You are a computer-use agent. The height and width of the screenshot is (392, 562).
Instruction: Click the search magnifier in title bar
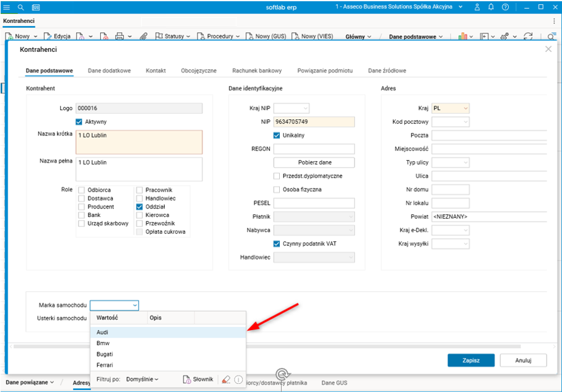(x=21, y=7)
